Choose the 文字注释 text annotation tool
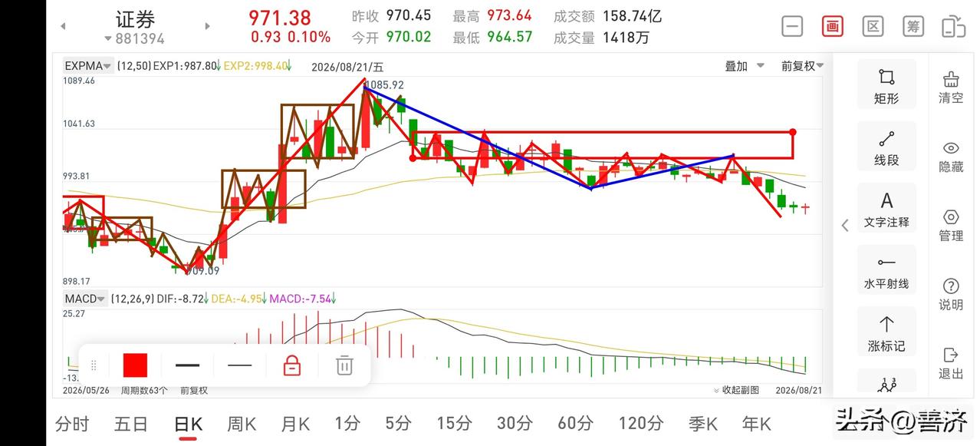Image resolution: width=980 pixels, height=446 pixels. pos(886,209)
